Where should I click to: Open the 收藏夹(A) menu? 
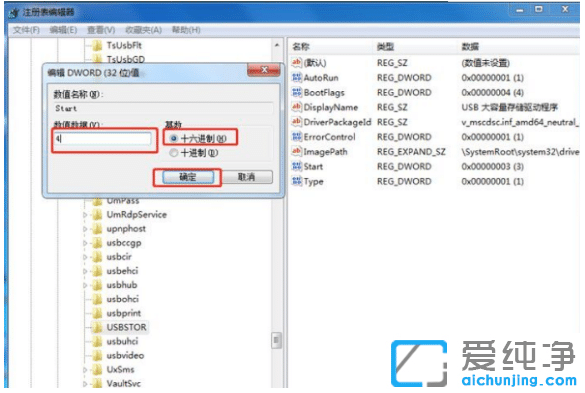(x=144, y=30)
